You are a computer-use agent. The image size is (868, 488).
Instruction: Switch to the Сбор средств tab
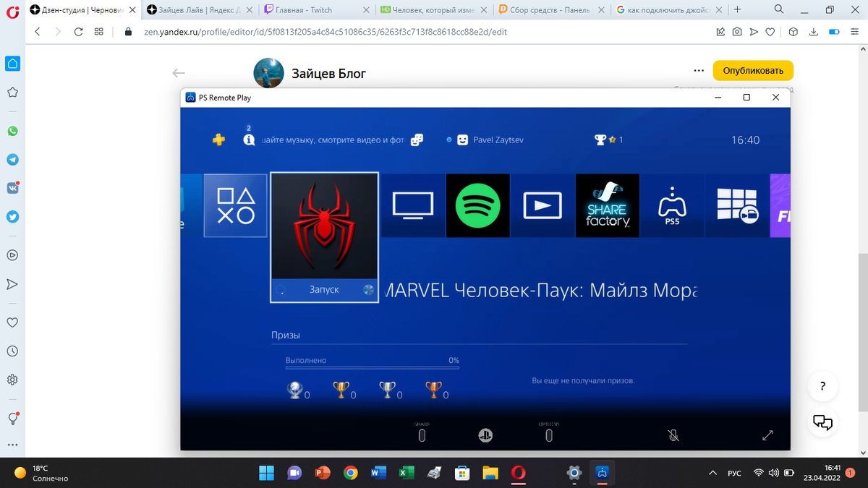(x=551, y=10)
